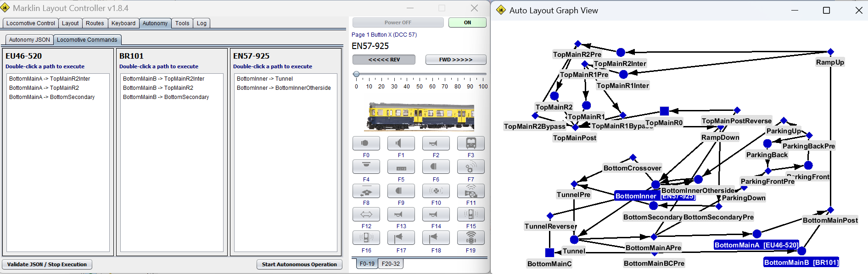
Task: Select path BottomMainB -> TopMainR2Inter
Action: 163,79
